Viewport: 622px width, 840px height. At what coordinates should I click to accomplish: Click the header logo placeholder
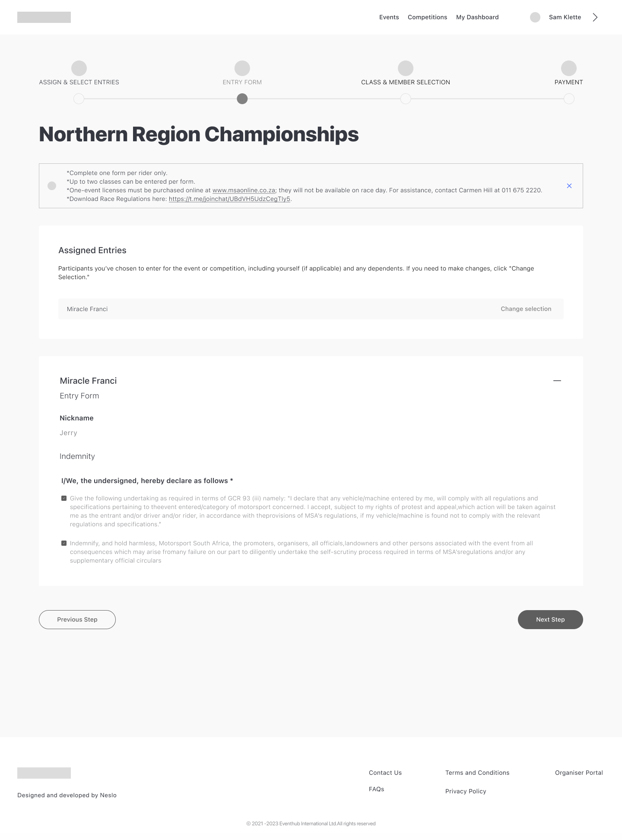click(x=44, y=17)
